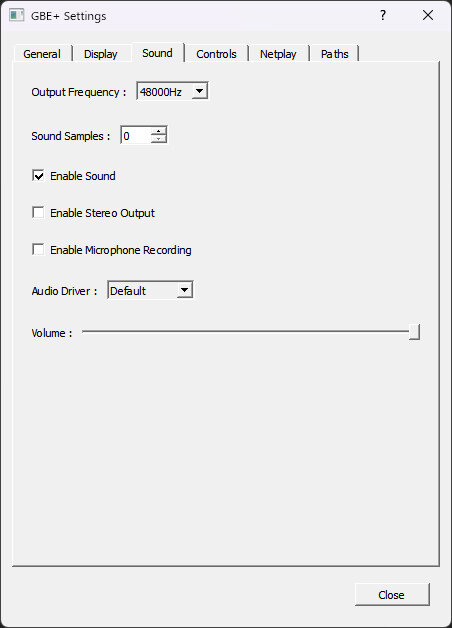
Task: Open the Display tab
Action: pos(101,54)
